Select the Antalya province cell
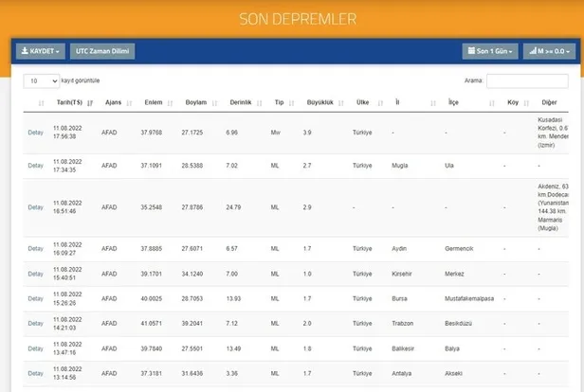The height and width of the screenshot is (392, 584). 402,373
